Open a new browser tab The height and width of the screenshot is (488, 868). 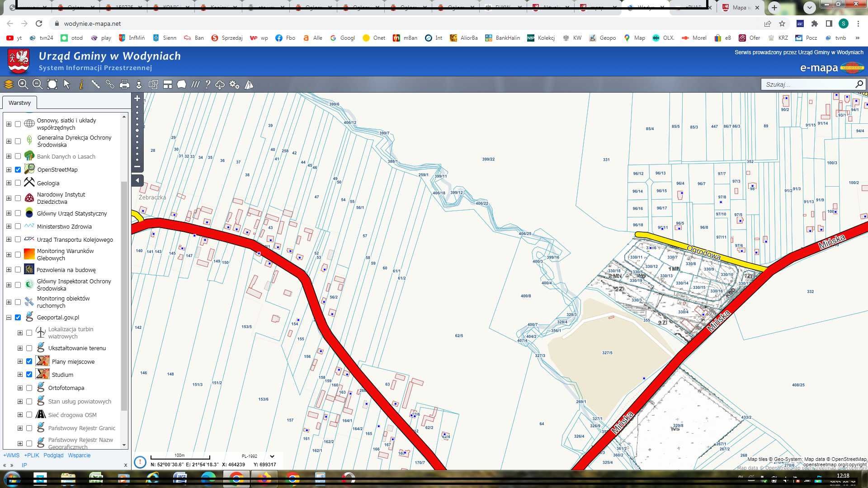(774, 8)
